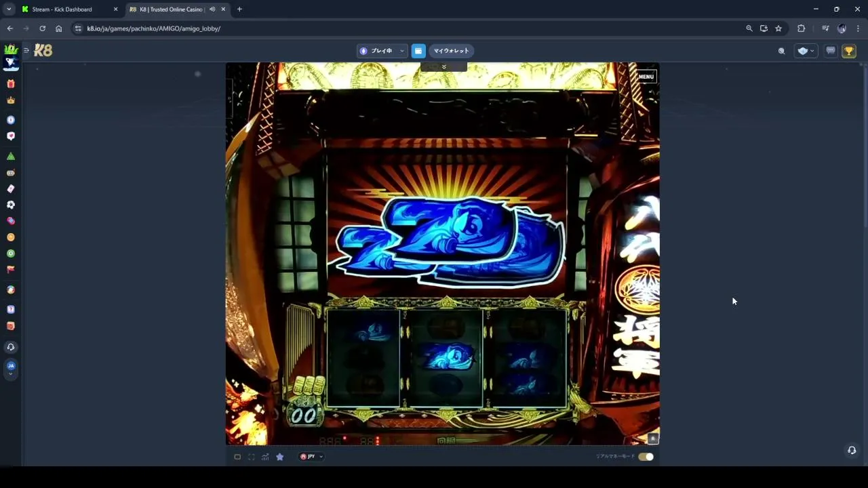Mark game as favorite with star icon
The height and width of the screenshot is (488, 868).
point(279,457)
